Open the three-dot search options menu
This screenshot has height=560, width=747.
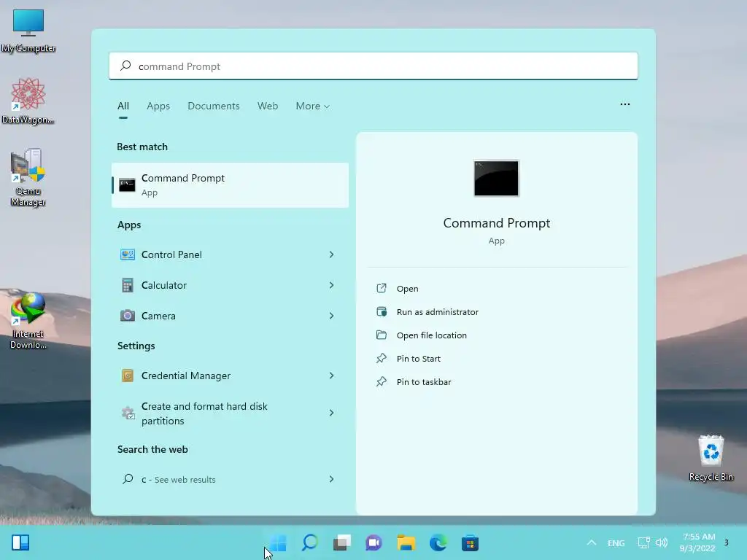(x=625, y=104)
